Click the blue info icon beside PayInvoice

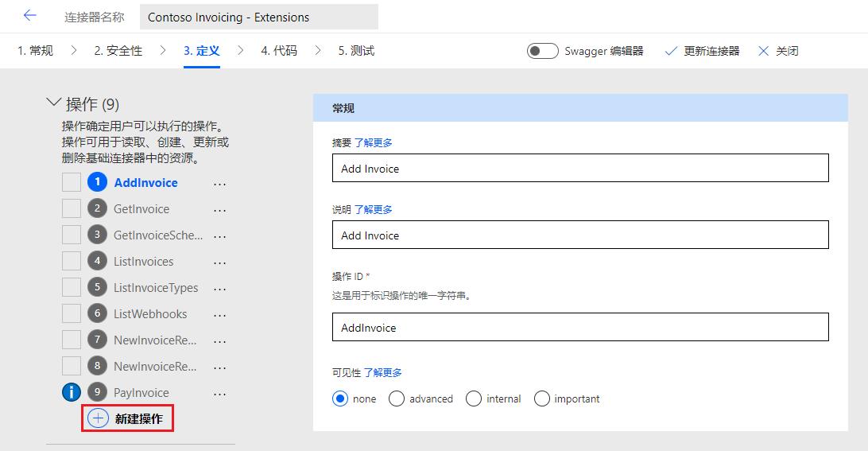72,392
